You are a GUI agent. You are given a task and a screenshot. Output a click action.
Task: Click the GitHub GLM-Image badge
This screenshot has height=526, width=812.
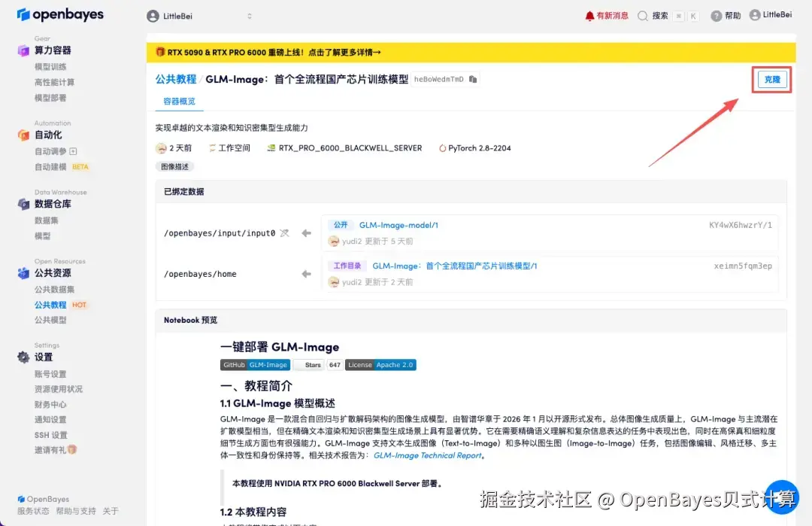coord(255,365)
